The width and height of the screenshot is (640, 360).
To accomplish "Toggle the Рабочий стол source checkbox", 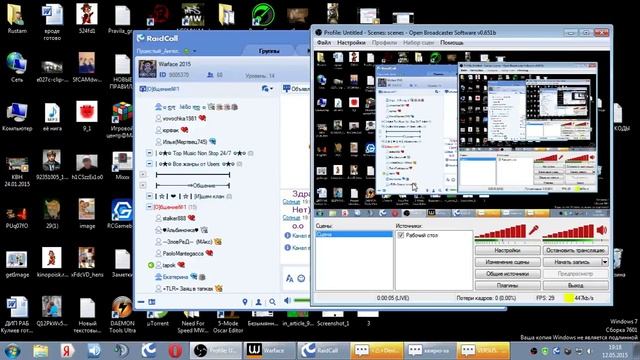I will click(401, 235).
